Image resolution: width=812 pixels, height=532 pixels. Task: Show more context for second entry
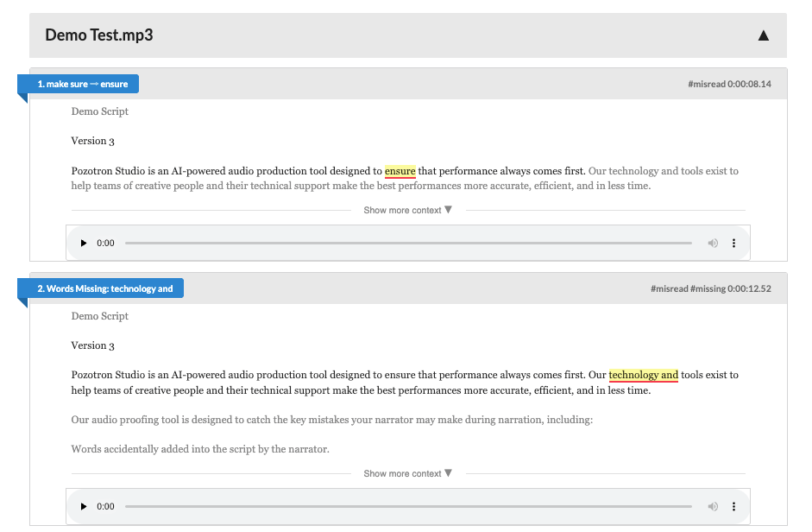407,473
